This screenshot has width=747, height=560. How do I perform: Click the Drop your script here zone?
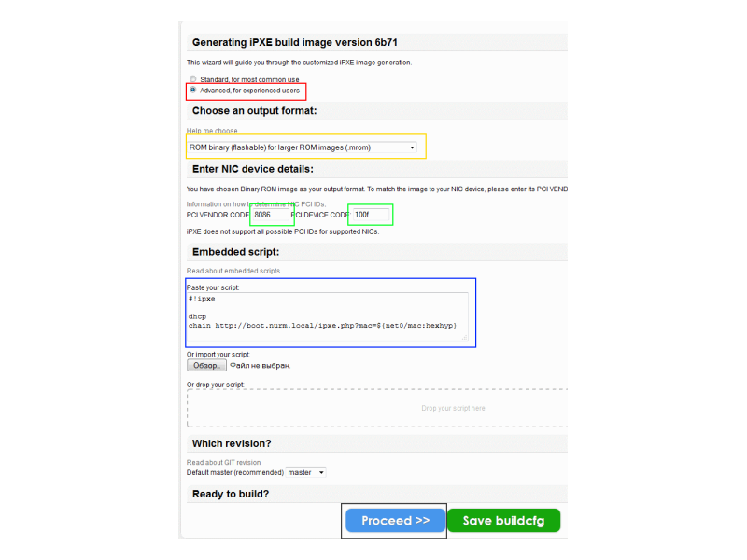point(377,408)
